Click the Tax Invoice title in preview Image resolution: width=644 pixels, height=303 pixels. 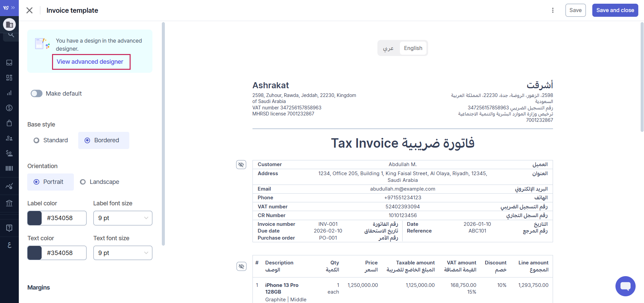pos(403,143)
